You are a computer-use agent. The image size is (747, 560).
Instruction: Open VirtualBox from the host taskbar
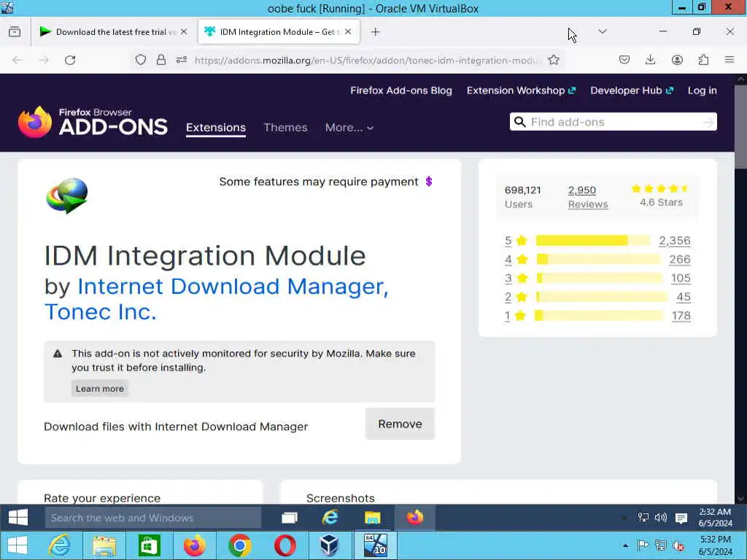[329, 545]
